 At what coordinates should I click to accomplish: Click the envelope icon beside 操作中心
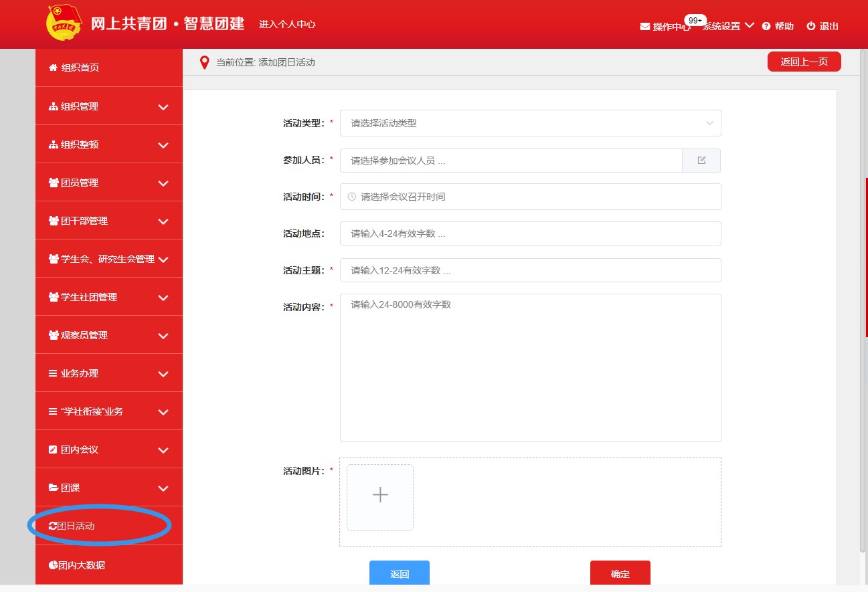645,27
